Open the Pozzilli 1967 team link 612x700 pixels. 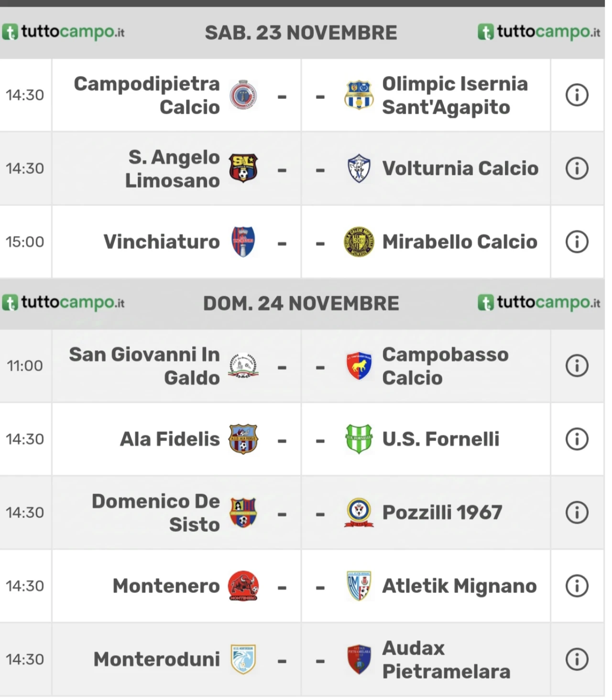442,513
